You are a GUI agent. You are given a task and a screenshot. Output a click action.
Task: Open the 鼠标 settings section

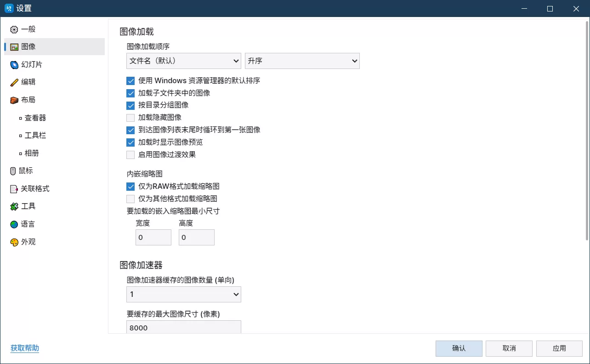[25, 171]
